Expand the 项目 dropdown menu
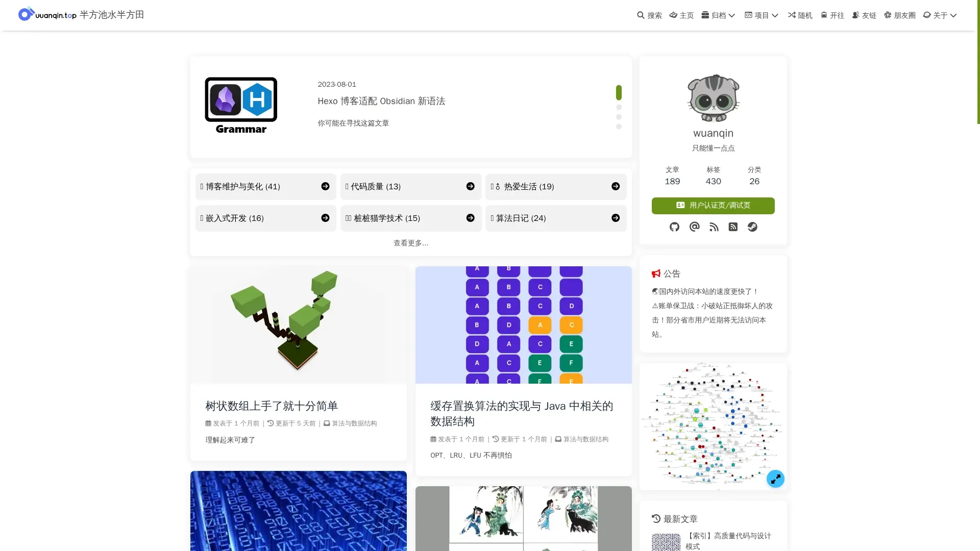Viewport: 980px width, 551px height. (762, 15)
